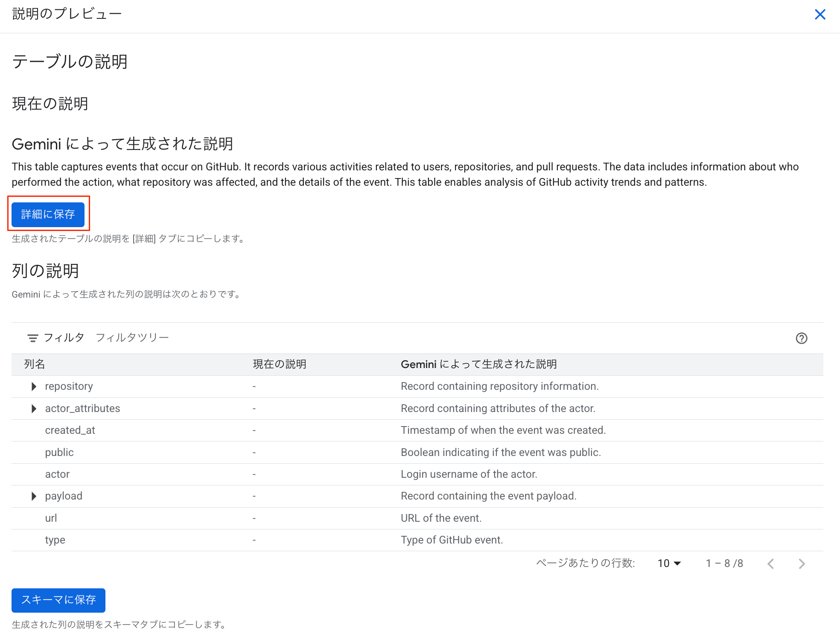
Task: Click the Gemini によって生成された説明 column header
Action: [479, 364]
